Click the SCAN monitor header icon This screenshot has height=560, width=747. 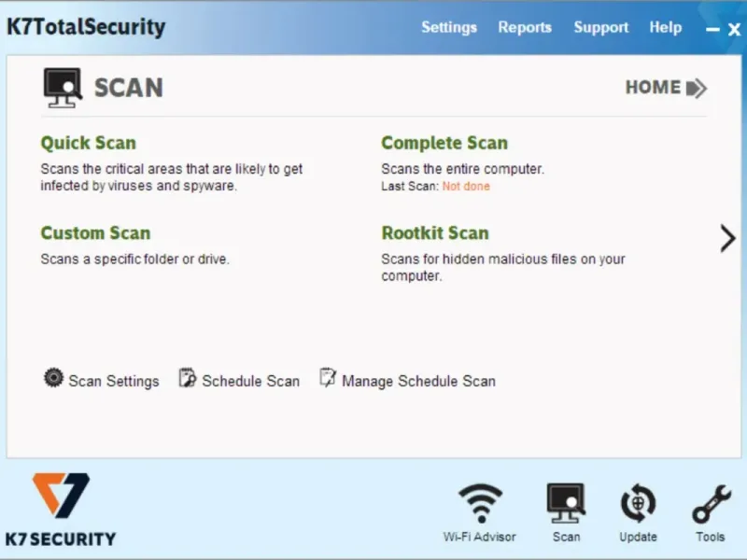click(63, 88)
